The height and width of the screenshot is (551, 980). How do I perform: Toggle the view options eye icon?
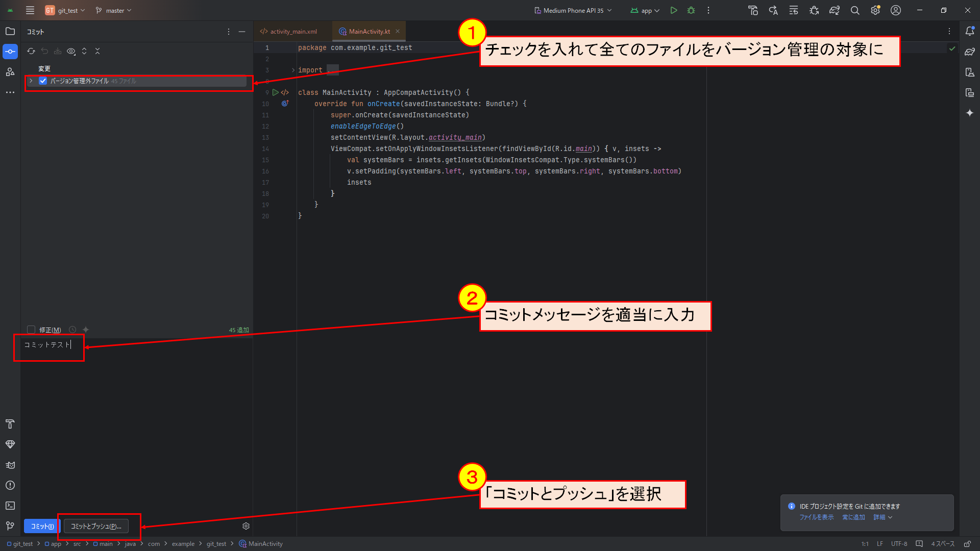click(71, 51)
